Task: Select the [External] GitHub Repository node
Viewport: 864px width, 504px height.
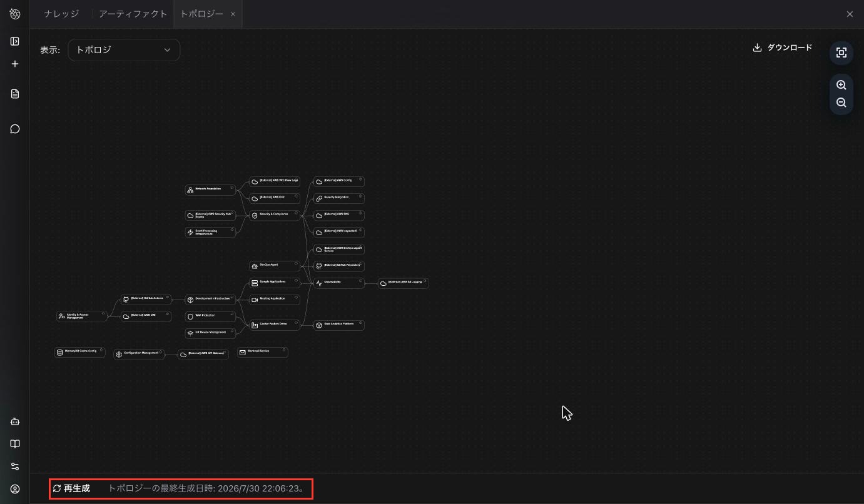Action: [339, 266]
